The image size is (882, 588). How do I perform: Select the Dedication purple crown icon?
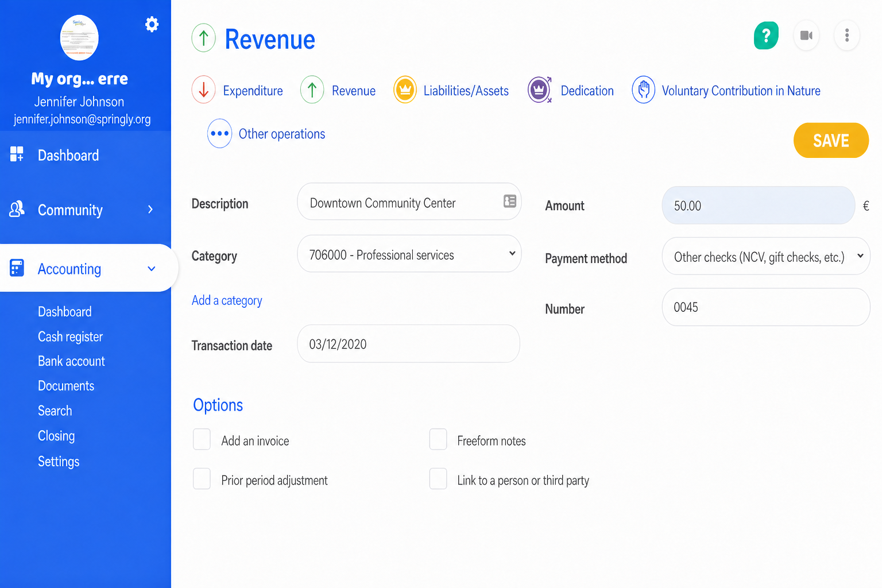(x=540, y=90)
